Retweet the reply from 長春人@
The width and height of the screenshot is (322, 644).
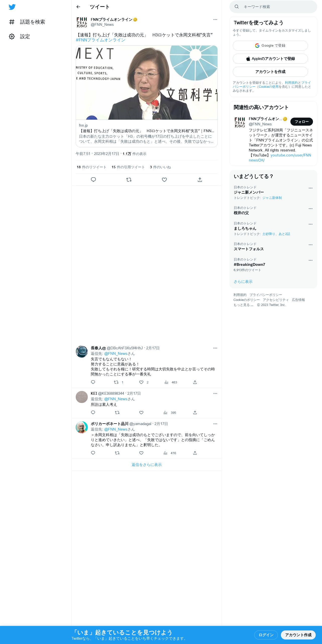tap(116, 382)
